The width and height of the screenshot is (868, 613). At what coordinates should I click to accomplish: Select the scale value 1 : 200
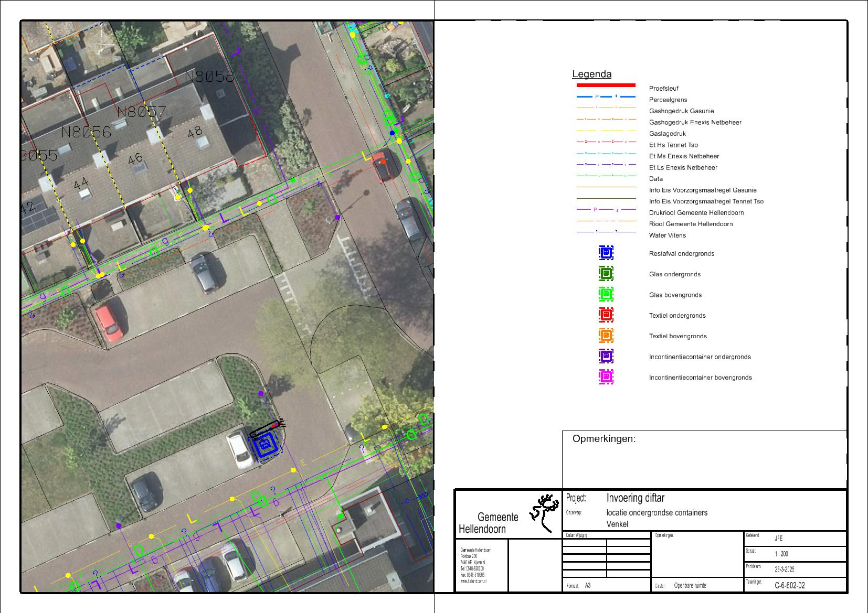click(781, 554)
